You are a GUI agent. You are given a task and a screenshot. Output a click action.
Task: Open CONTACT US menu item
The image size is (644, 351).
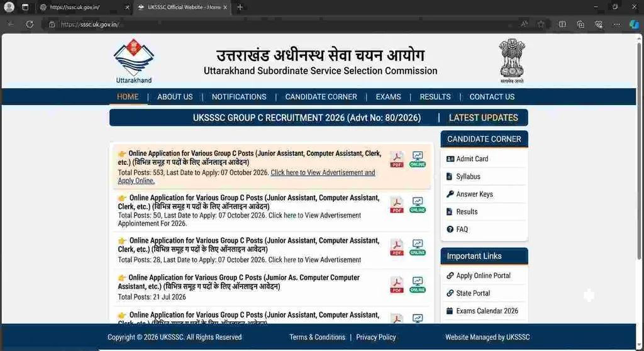coord(492,97)
